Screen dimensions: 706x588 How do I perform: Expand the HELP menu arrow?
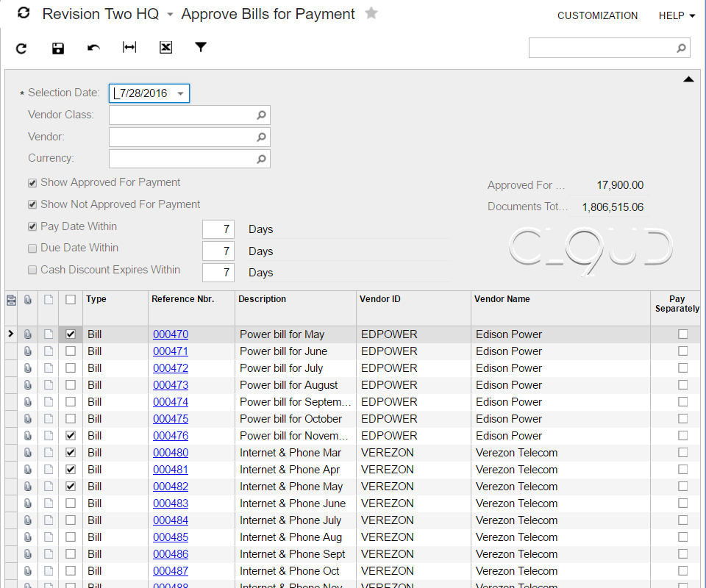coord(693,15)
